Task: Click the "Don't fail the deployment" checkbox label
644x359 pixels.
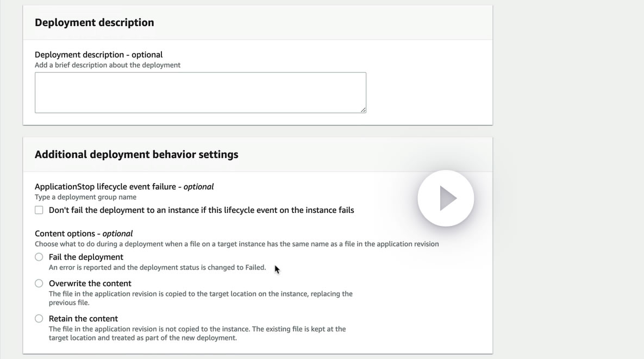Action: click(201, 210)
